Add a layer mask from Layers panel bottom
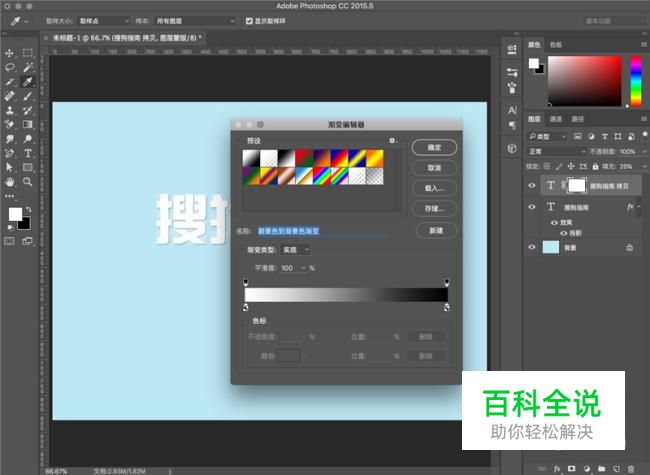The width and height of the screenshot is (650, 475). [x=572, y=469]
